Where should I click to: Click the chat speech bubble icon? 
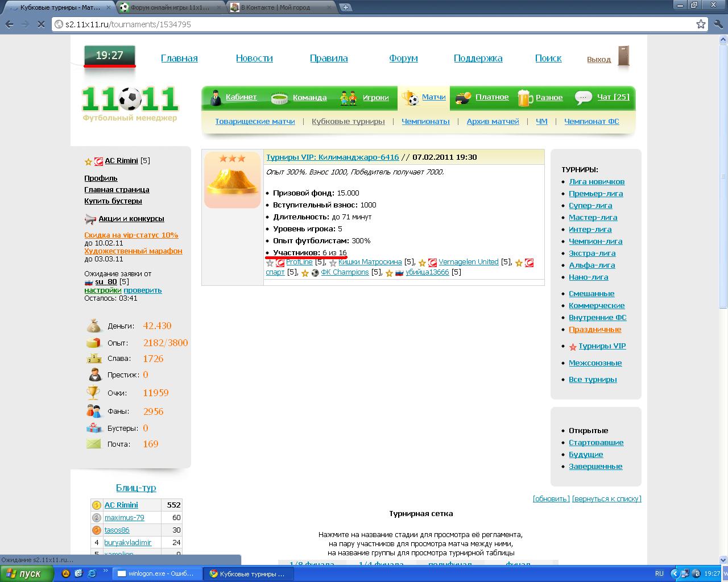(583, 98)
